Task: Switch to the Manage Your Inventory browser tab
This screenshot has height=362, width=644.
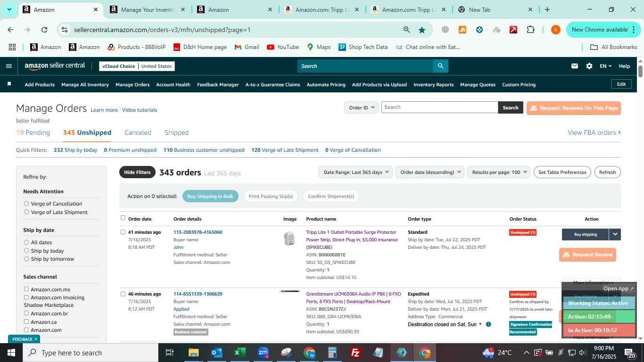Action: [x=147, y=9]
